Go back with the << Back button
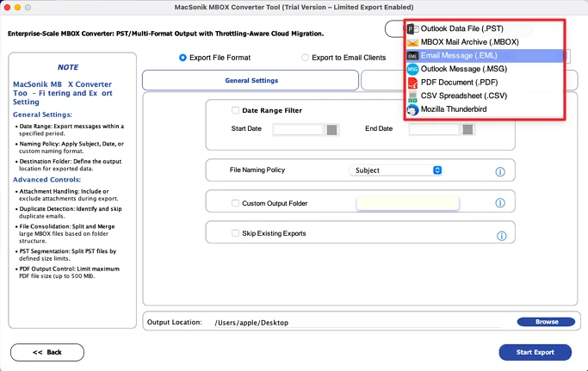 pyautogui.click(x=47, y=352)
